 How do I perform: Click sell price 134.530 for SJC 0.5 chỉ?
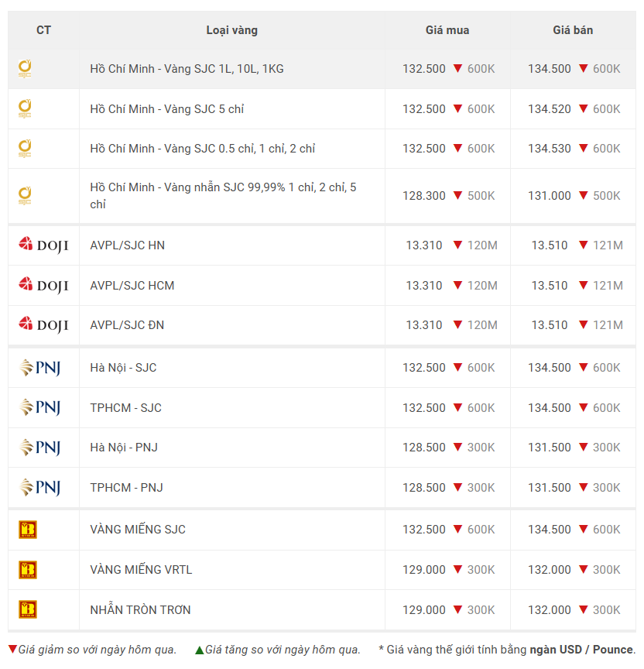550,149
